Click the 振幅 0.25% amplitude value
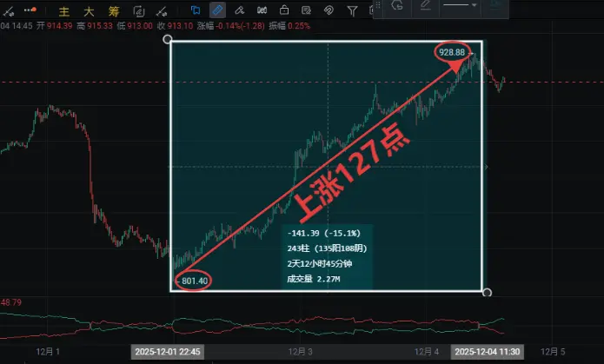 coord(289,26)
